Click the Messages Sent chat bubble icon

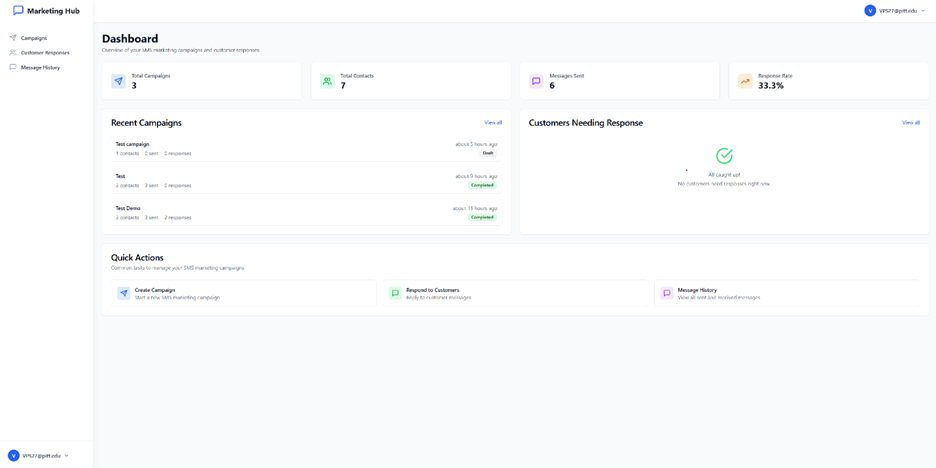(536, 81)
